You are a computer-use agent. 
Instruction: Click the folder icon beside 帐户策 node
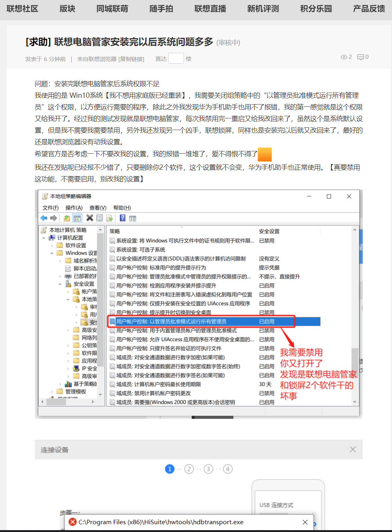coord(76,291)
